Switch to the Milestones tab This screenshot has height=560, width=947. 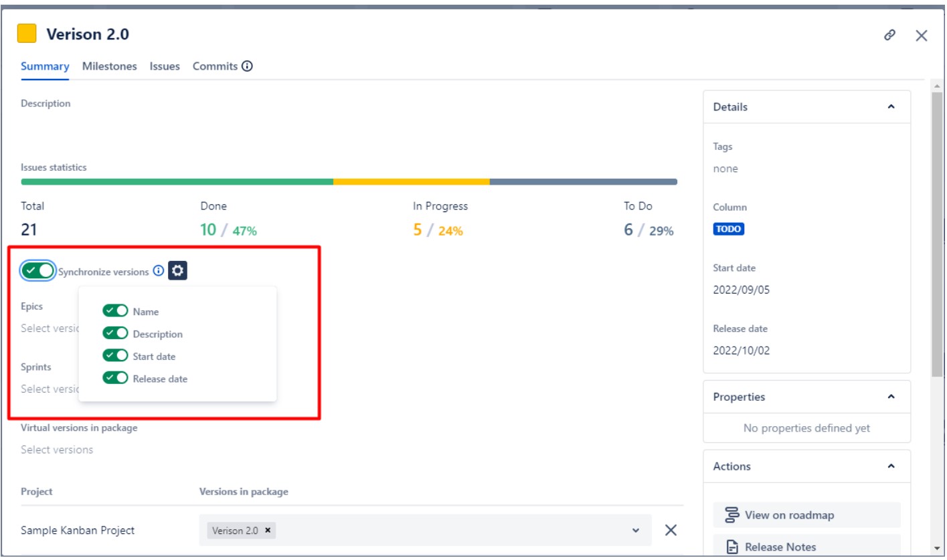(110, 66)
